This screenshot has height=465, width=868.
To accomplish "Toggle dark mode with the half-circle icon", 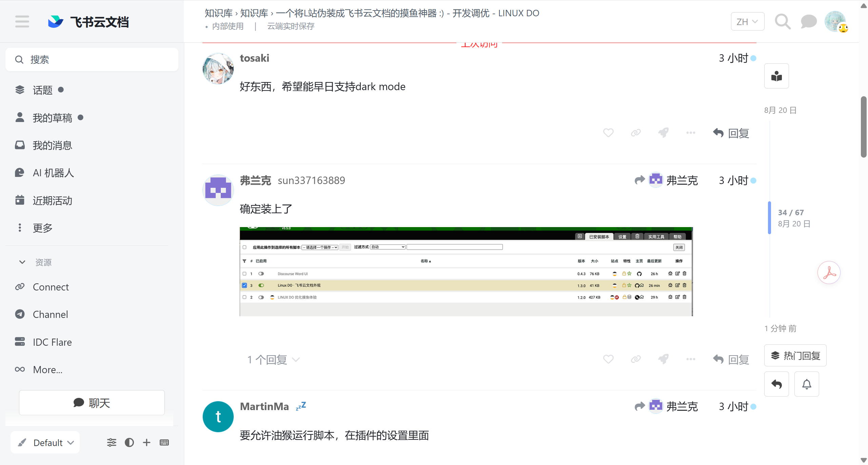I will pyautogui.click(x=129, y=443).
